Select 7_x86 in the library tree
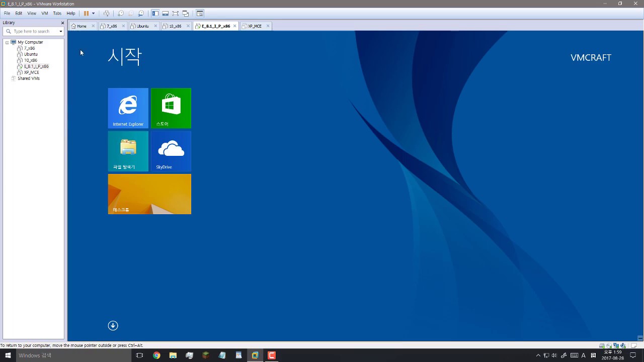The width and height of the screenshot is (644, 362). pyautogui.click(x=29, y=48)
